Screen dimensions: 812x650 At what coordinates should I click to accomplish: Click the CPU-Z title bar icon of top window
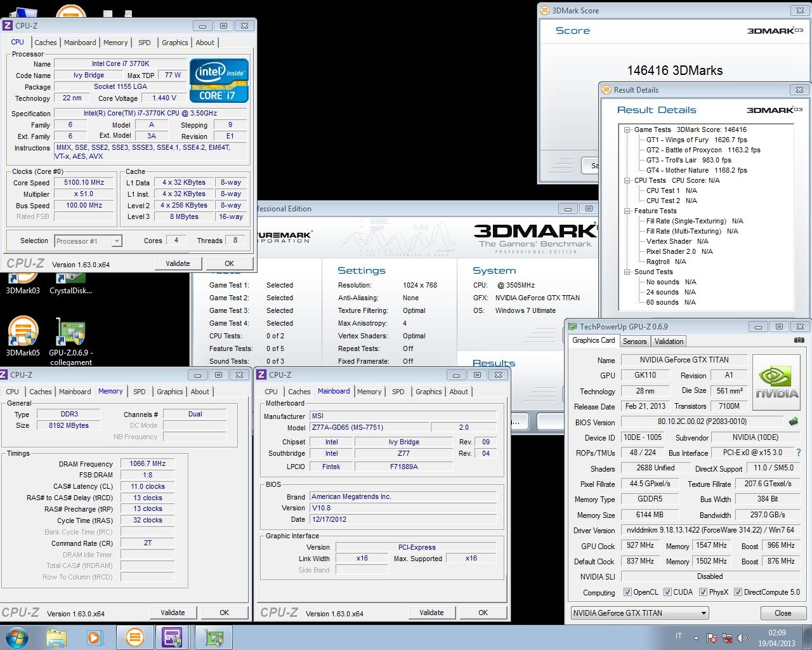coord(8,26)
